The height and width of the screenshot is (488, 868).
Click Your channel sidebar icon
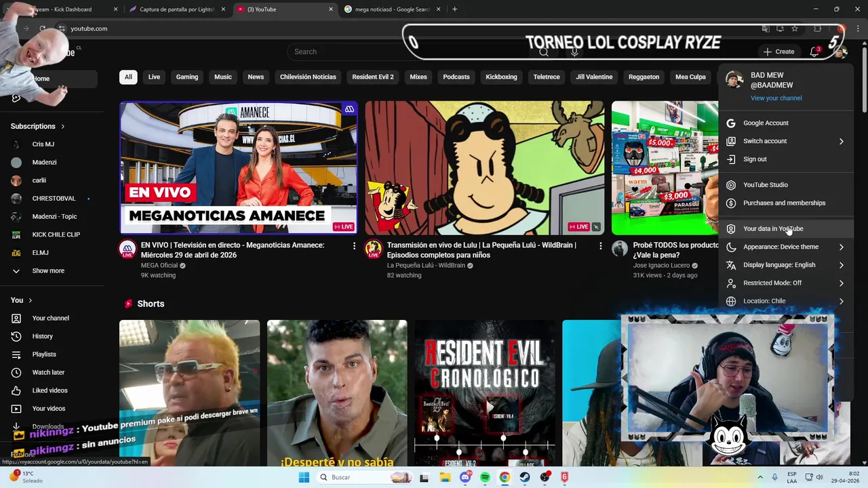16,318
